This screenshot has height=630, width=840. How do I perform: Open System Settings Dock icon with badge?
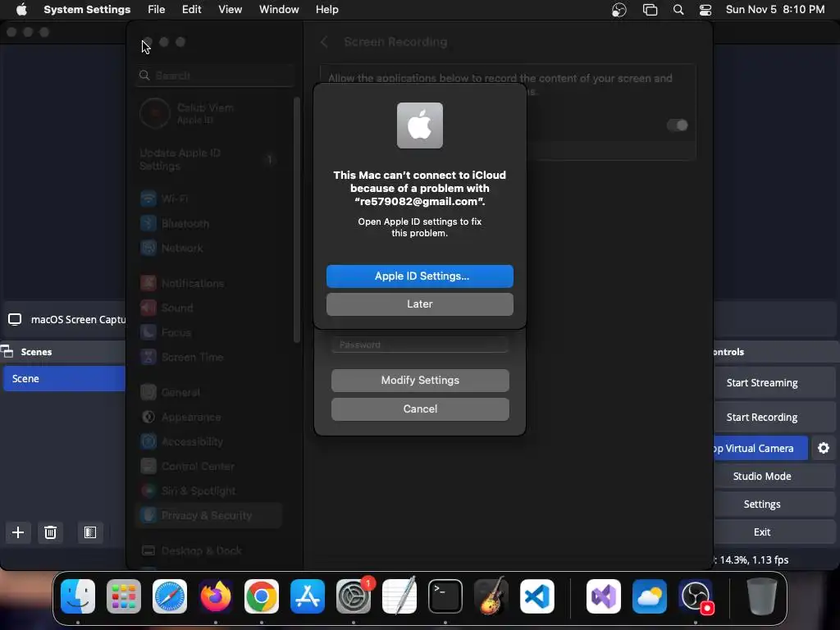[354, 596]
